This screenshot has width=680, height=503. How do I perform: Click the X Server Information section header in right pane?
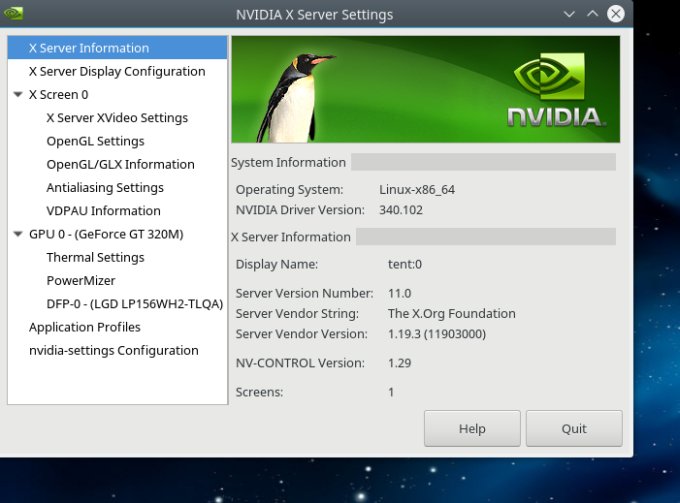(x=291, y=237)
